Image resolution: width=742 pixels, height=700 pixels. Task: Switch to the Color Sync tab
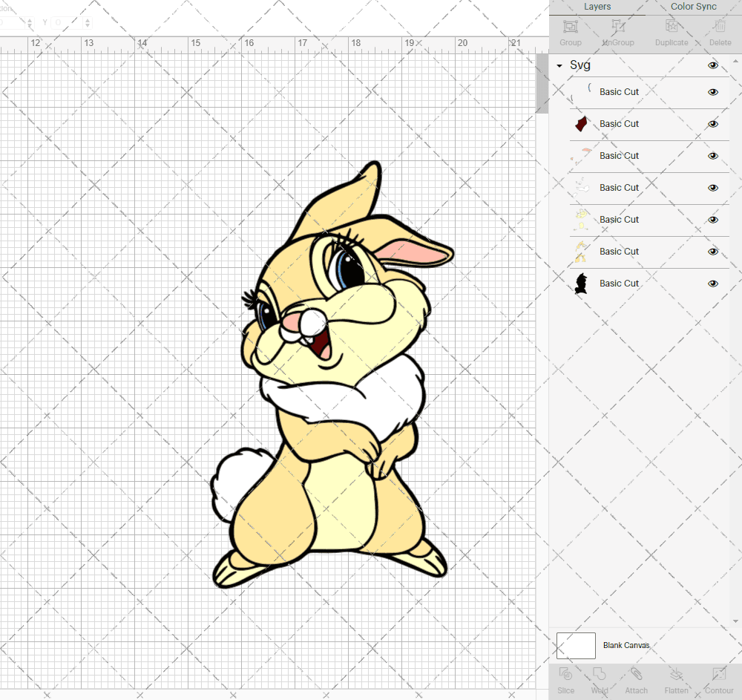click(x=693, y=7)
